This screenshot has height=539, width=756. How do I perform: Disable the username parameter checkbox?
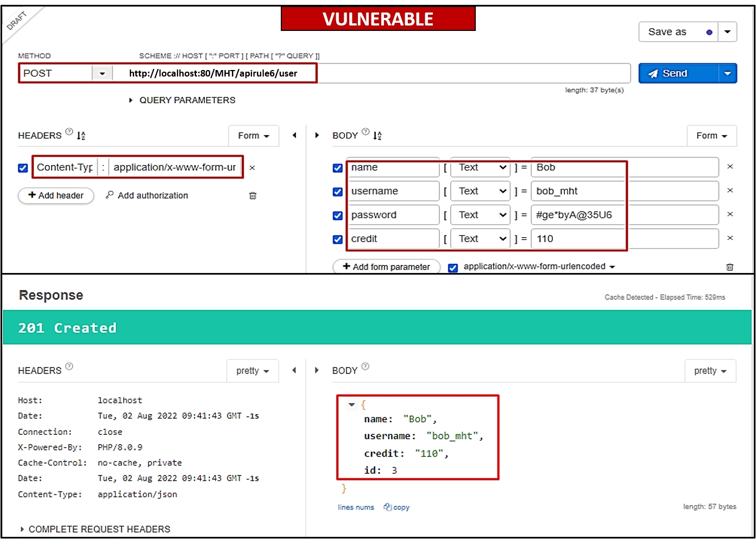[337, 192]
